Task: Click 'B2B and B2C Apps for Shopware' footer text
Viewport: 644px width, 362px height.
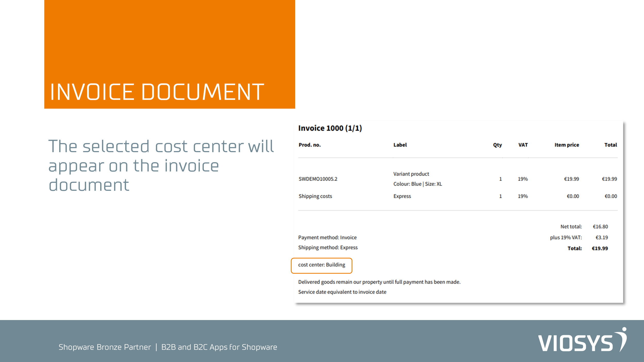Action: click(219, 347)
